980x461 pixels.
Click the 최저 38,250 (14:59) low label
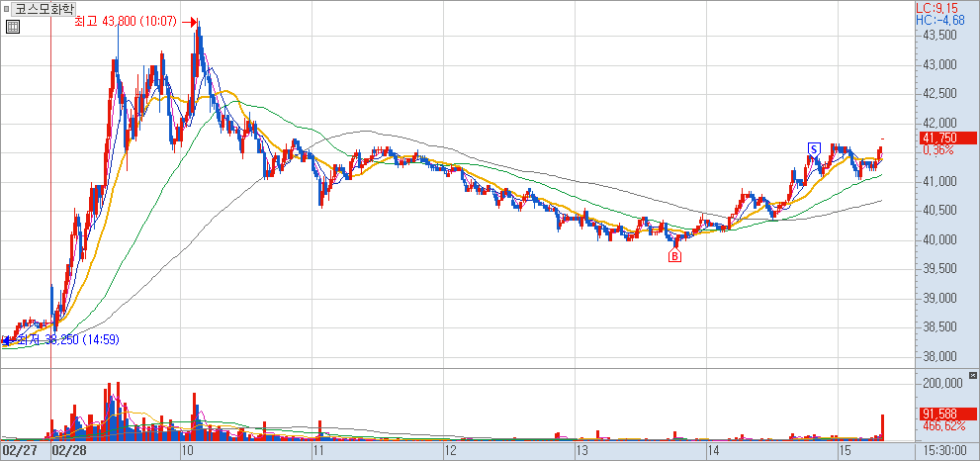tap(68, 339)
